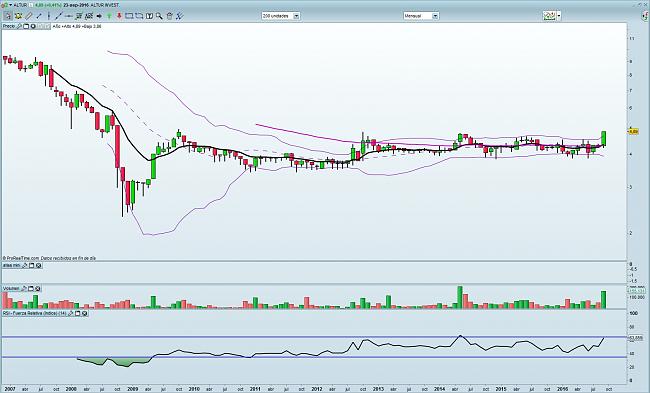Open the '200 unidades' dropdown
650x393 pixels.
[x=280, y=16]
